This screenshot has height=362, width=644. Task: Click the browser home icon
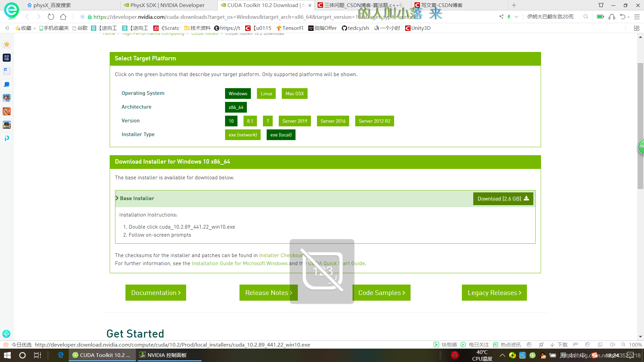click(63, 16)
